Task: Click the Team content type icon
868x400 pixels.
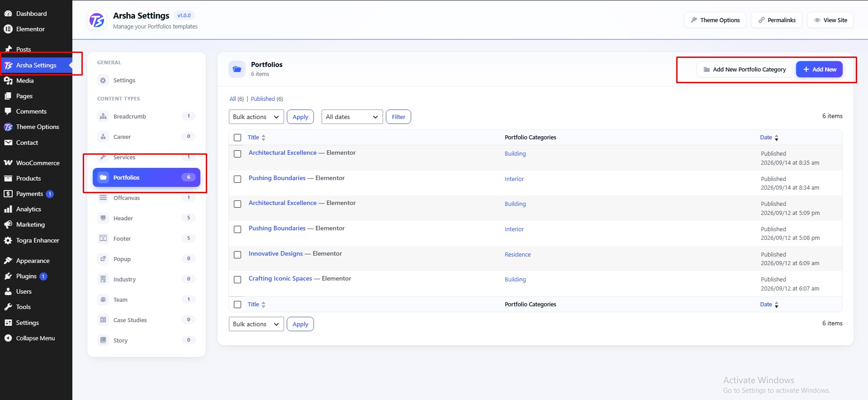Action: pyautogui.click(x=103, y=300)
